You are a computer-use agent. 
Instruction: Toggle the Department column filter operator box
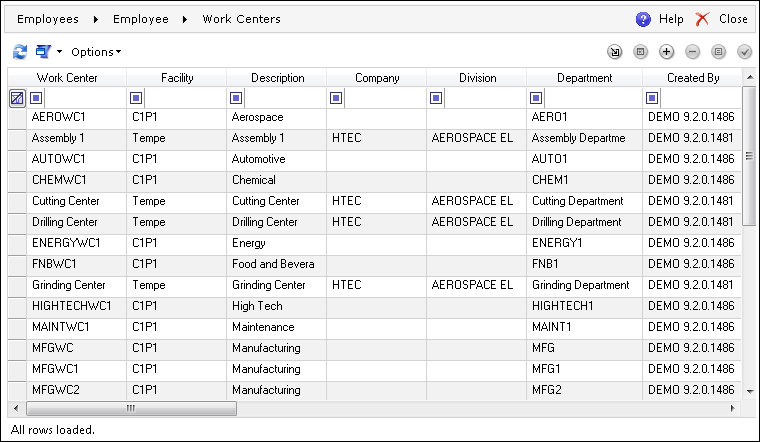pyautogui.click(x=536, y=98)
